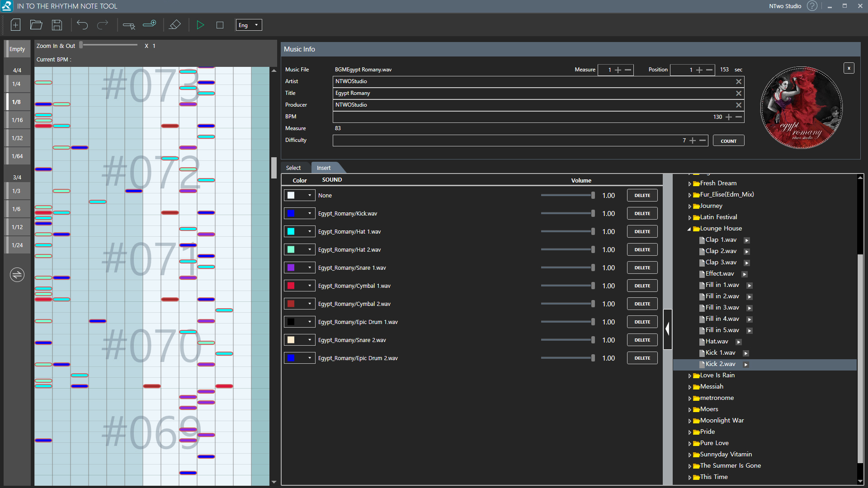The image size is (868, 488).
Task: Choose the 1/12 triplet division
Action: coord(17,227)
